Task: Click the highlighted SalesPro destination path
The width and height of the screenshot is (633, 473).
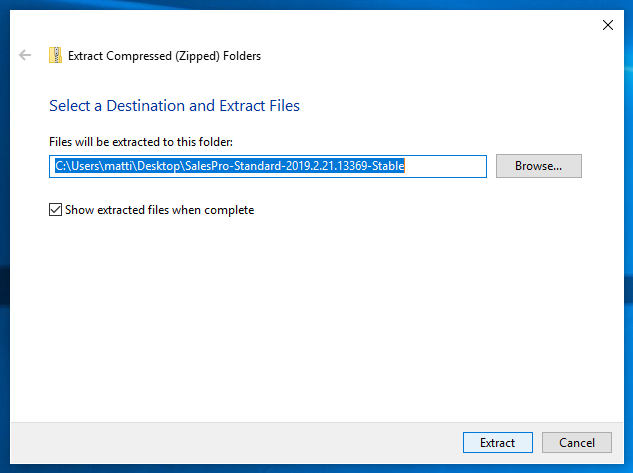Action: pos(230,166)
